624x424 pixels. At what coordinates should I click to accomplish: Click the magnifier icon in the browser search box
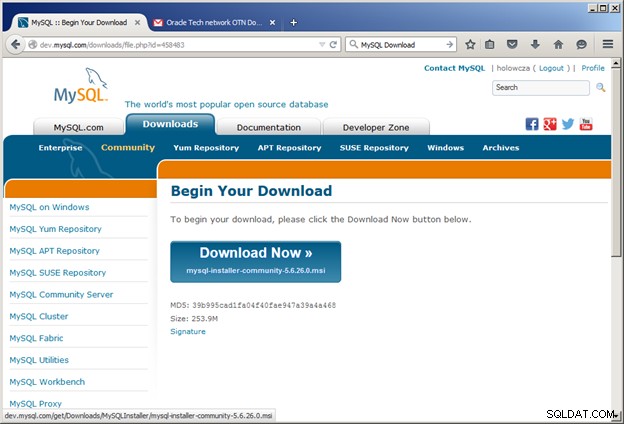pos(353,45)
